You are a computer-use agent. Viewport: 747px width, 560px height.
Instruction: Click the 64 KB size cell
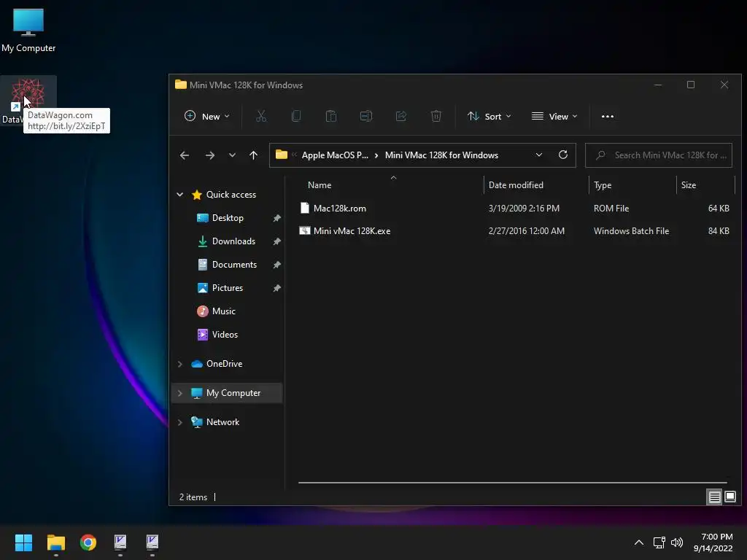point(719,208)
